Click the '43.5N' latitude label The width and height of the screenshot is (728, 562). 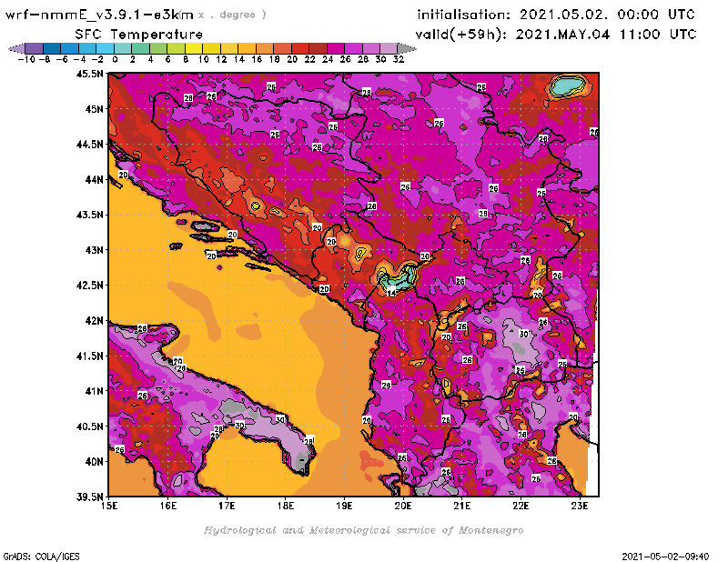coord(89,215)
